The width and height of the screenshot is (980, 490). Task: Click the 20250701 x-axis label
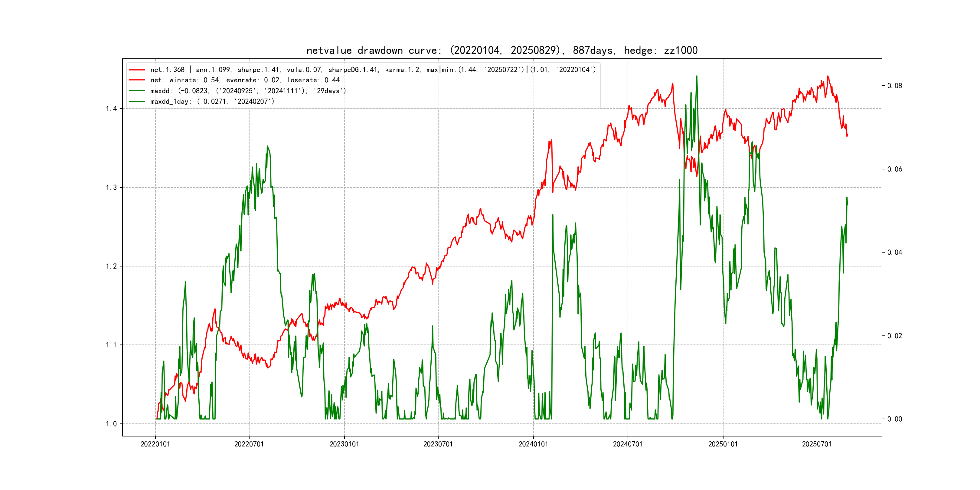[x=816, y=444]
